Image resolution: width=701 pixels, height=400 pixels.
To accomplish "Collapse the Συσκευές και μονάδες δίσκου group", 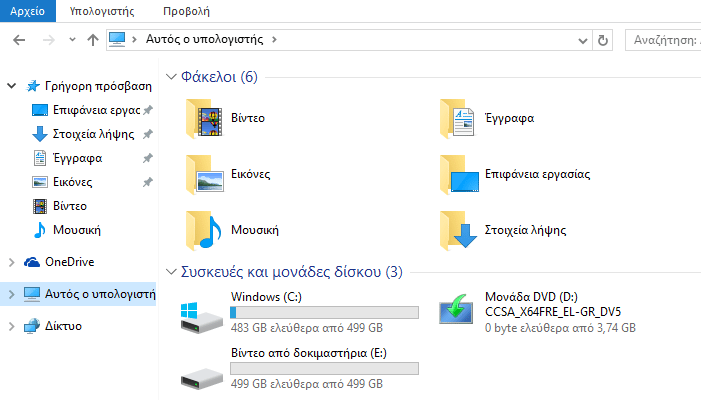I will pos(171,272).
